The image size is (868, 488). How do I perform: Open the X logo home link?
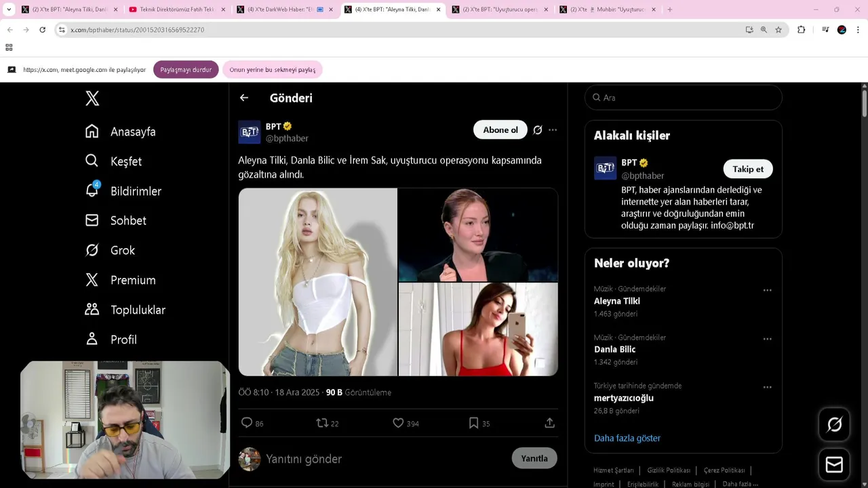point(92,98)
